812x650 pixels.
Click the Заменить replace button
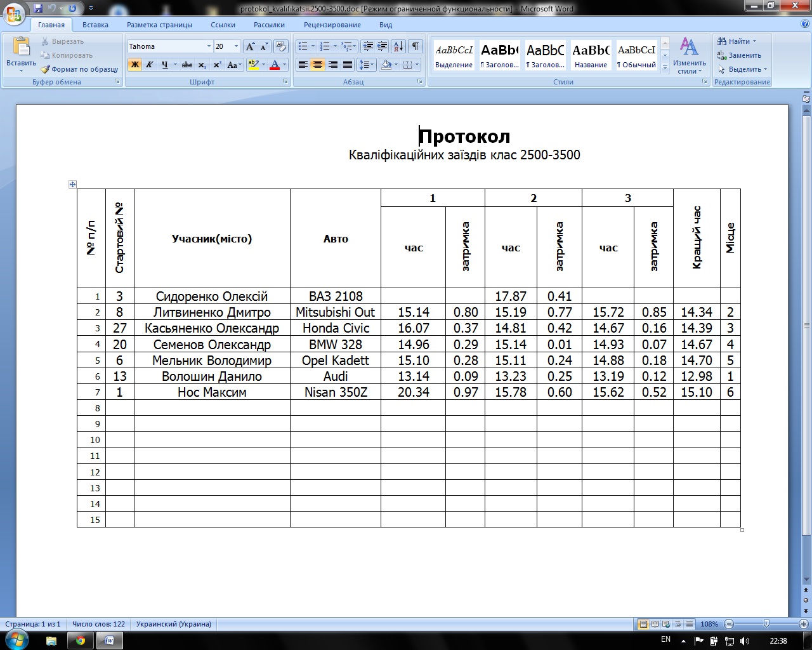point(739,55)
